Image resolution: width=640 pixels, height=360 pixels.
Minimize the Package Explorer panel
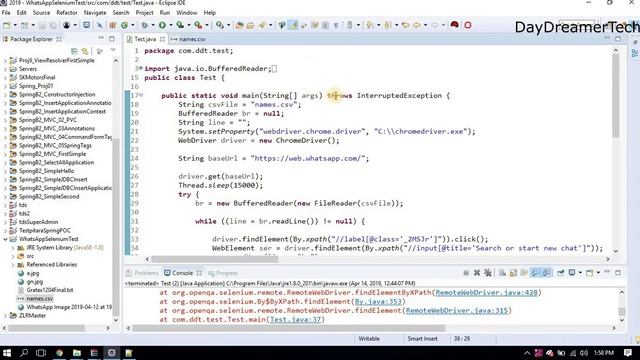coord(101,38)
